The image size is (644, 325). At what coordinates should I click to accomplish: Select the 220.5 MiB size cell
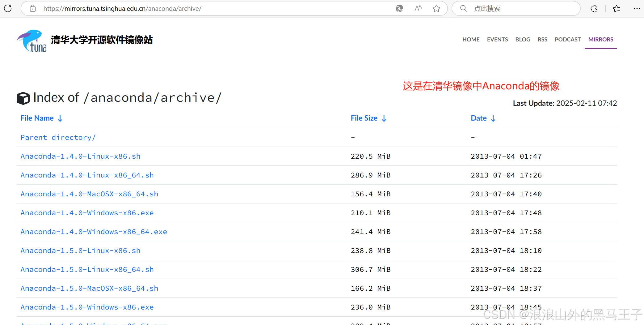coord(371,156)
